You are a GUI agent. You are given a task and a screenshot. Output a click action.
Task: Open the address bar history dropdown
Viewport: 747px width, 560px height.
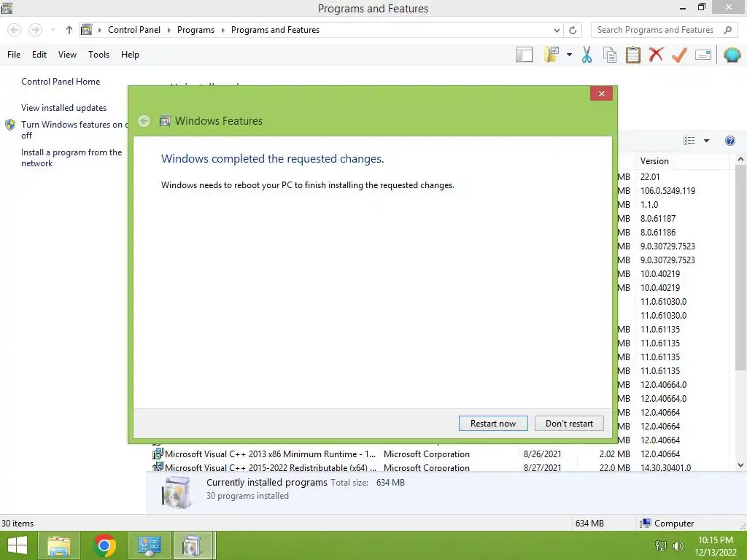point(557,30)
